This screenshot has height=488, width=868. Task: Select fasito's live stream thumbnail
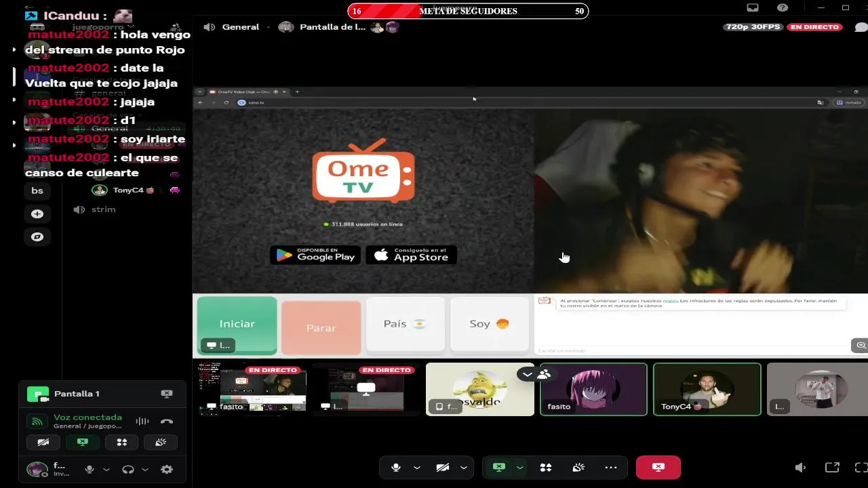(x=252, y=389)
